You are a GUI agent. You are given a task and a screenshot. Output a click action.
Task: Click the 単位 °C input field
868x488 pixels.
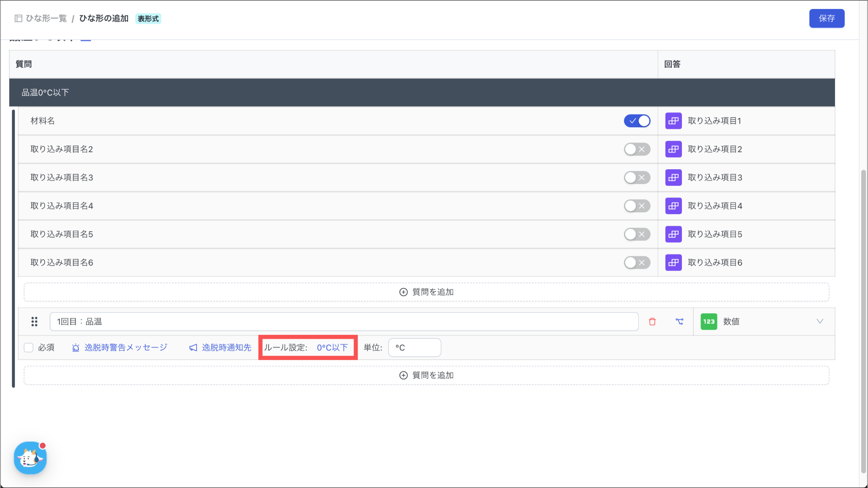[x=415, y=348]
